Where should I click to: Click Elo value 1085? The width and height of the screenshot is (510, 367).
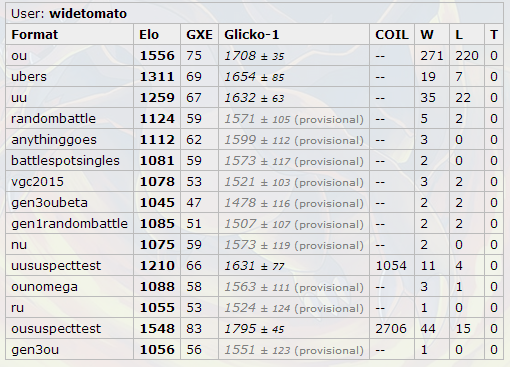coord(157,224)
